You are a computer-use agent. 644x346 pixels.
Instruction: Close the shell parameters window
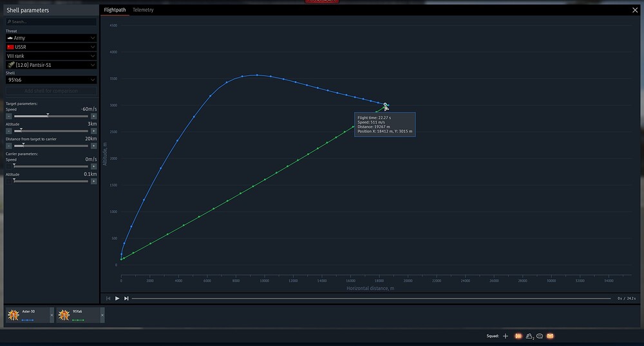[635, 10]
